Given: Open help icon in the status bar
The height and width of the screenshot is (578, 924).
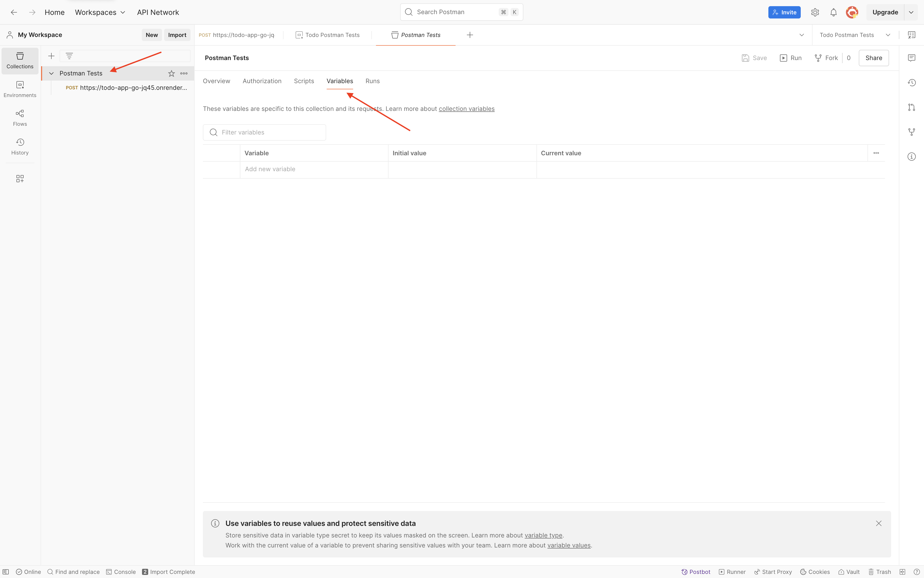Looking at the screenshot, I should click(916, 572).
